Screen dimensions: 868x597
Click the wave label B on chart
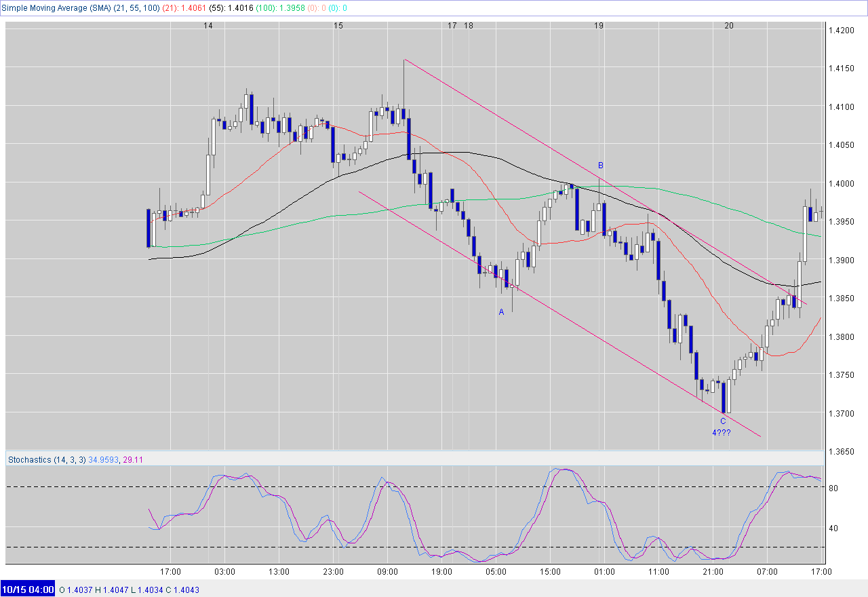click(600, 165)
